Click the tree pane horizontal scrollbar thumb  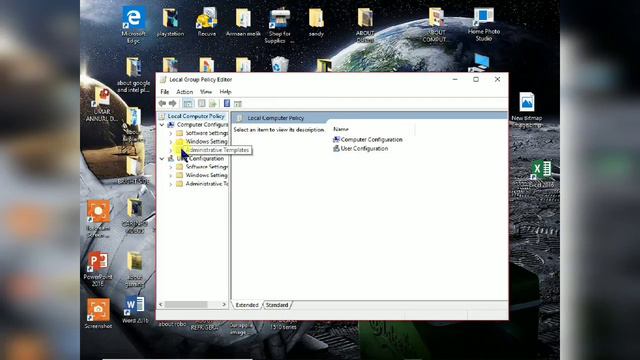pos(186,304)
